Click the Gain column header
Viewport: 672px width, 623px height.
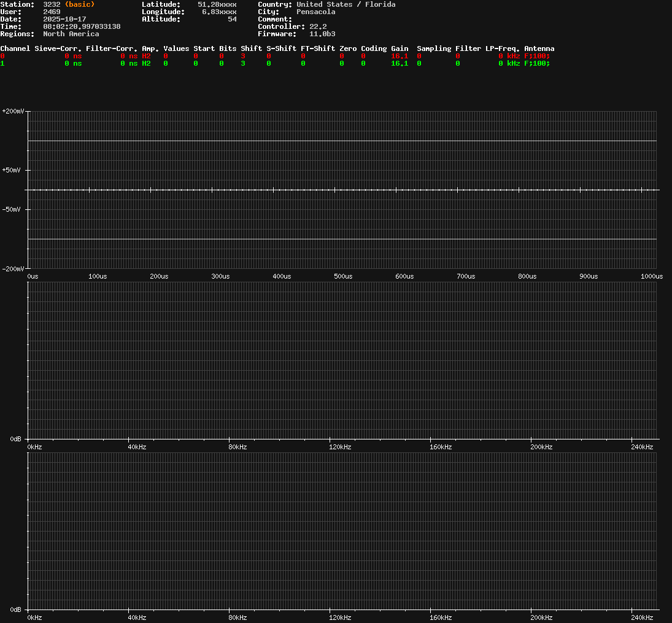coord(400,48)
